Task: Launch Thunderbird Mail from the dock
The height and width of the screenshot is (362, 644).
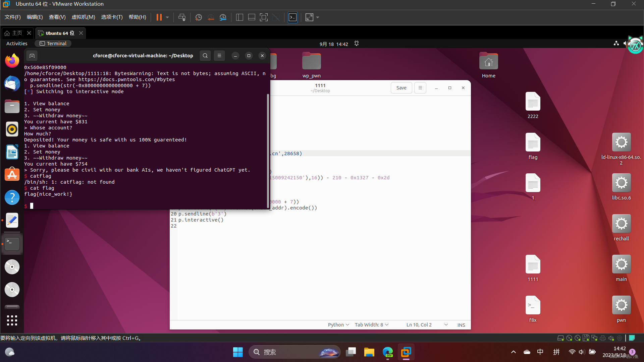Action: [x=12, y=83]
